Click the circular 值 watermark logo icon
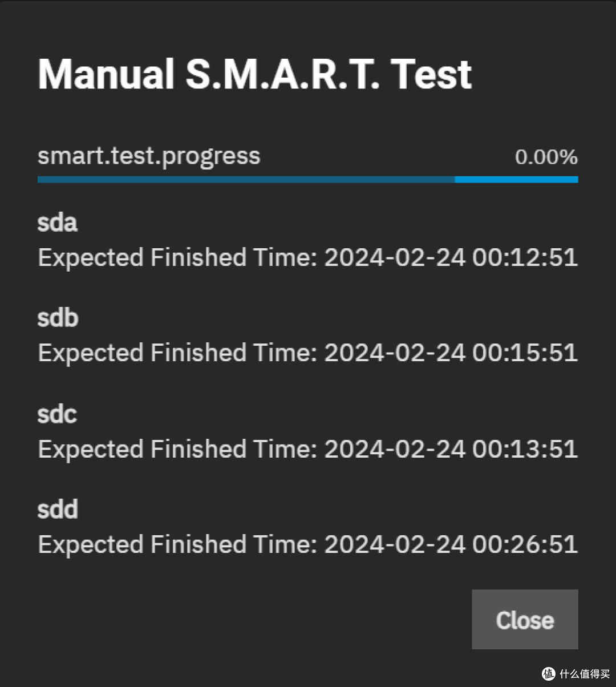The height and width of the screenshot is (687, 616). click(548, 673)
